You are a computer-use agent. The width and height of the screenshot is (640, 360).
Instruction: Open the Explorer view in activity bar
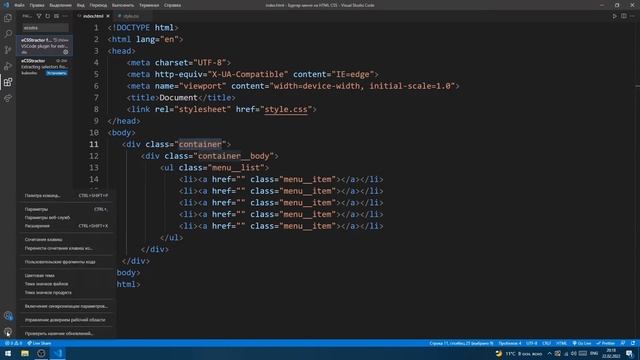pyautogui.click(x=8, y=18)
